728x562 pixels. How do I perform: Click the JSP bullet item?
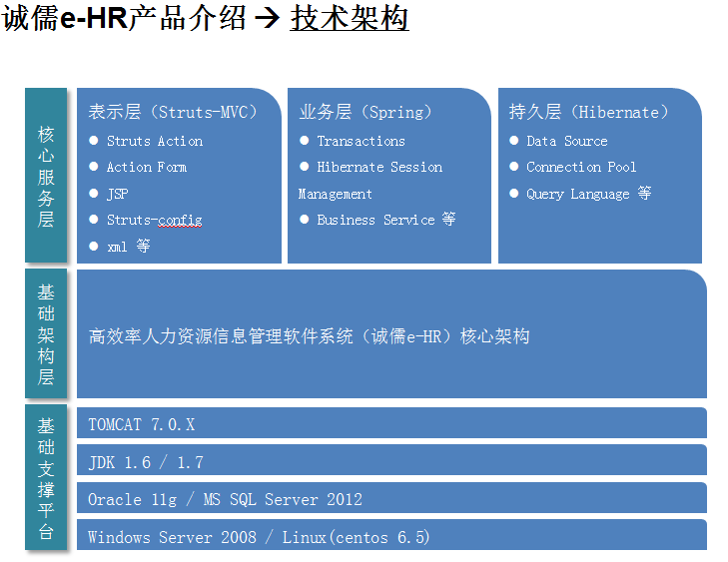(x=118, y=194)
